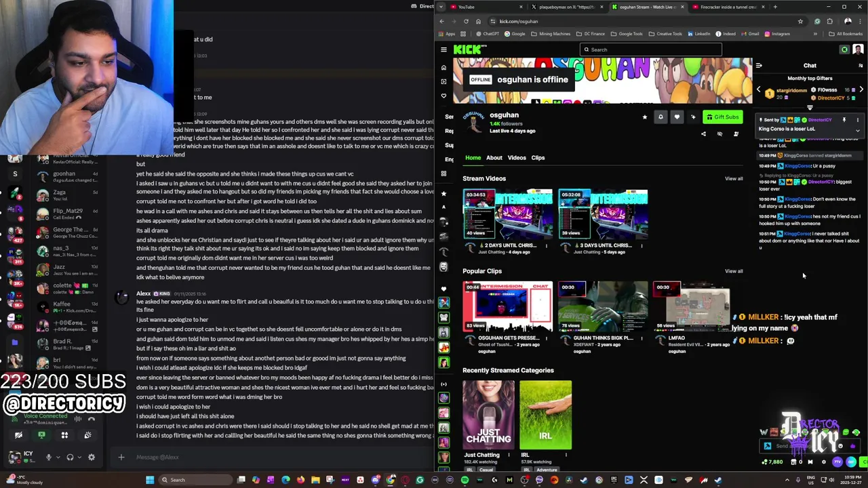View all Stream Videos
868x488 pixels.
[x=734, y=179]
